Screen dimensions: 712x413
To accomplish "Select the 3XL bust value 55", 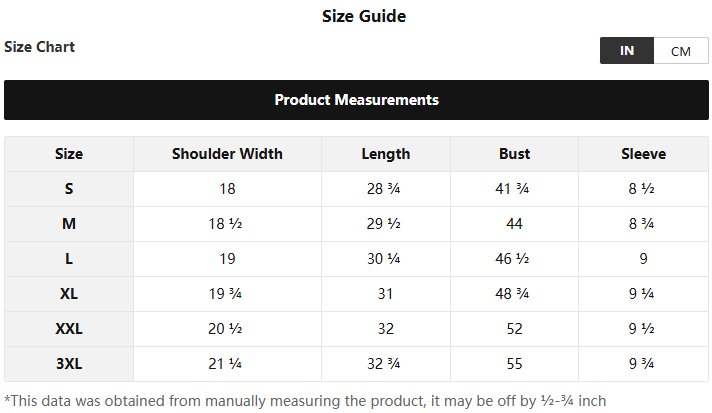I will pos(515,364).
